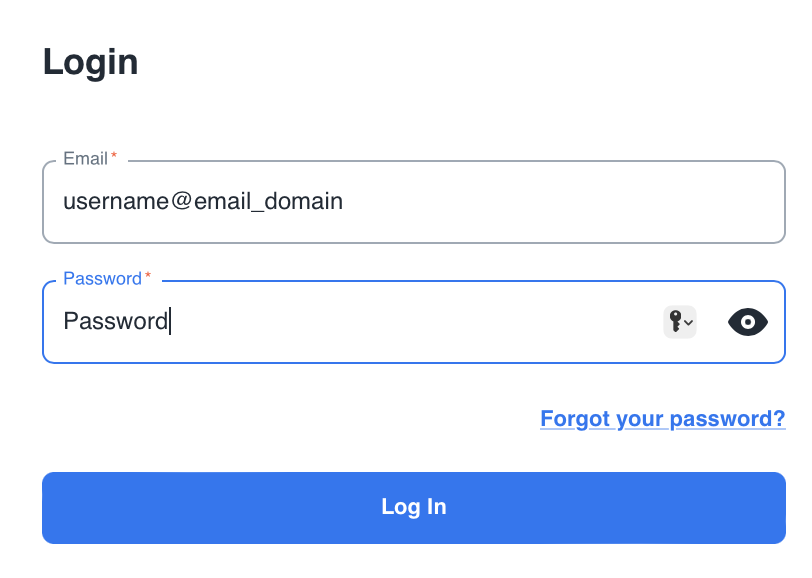Image resolution: width=812 pixels, height=578 pixels.
Task: Toggle password visibility with the eye icon
Action: tap(748, 322)
